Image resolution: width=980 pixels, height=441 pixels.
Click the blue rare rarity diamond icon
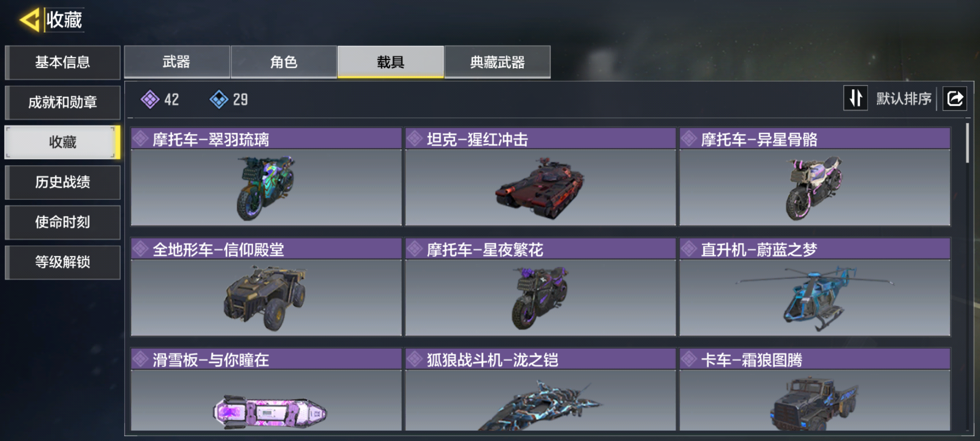[x=219, y=99]
